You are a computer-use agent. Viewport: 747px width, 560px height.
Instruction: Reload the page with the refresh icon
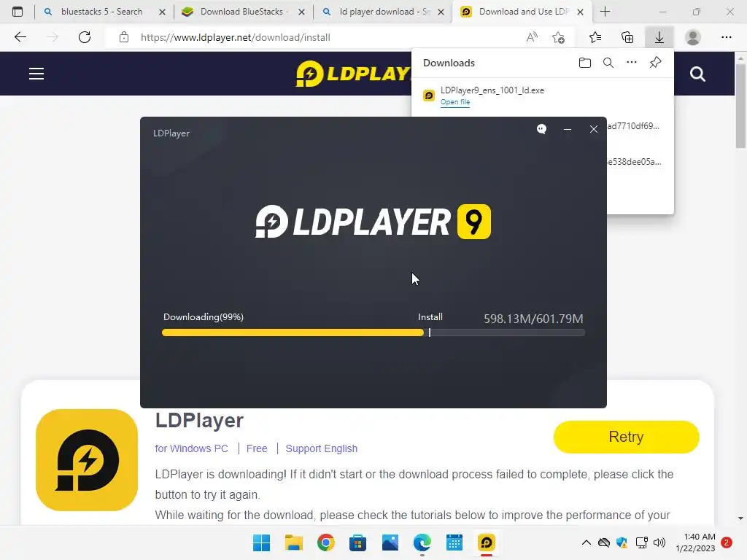click(x=85, y=37)
